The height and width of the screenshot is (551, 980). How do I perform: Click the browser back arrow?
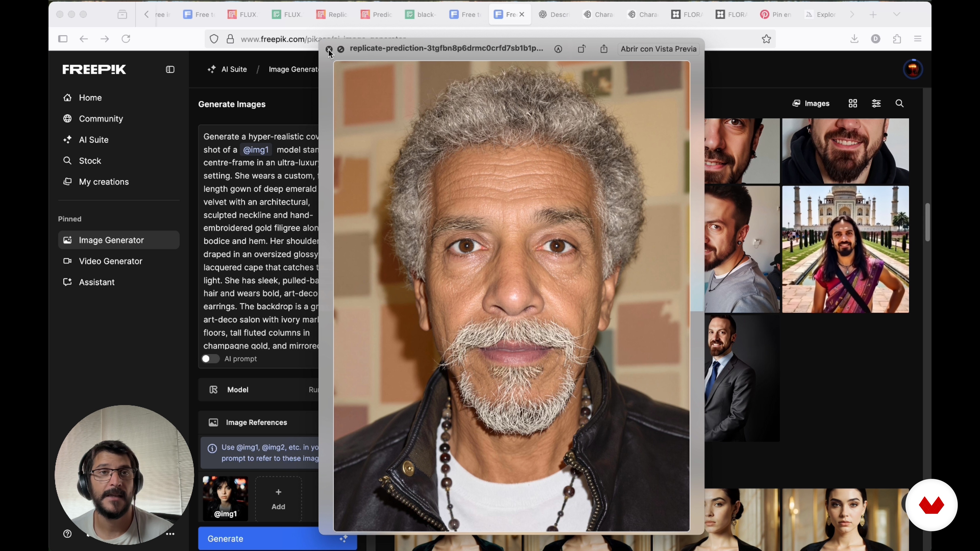coord(84,39)
